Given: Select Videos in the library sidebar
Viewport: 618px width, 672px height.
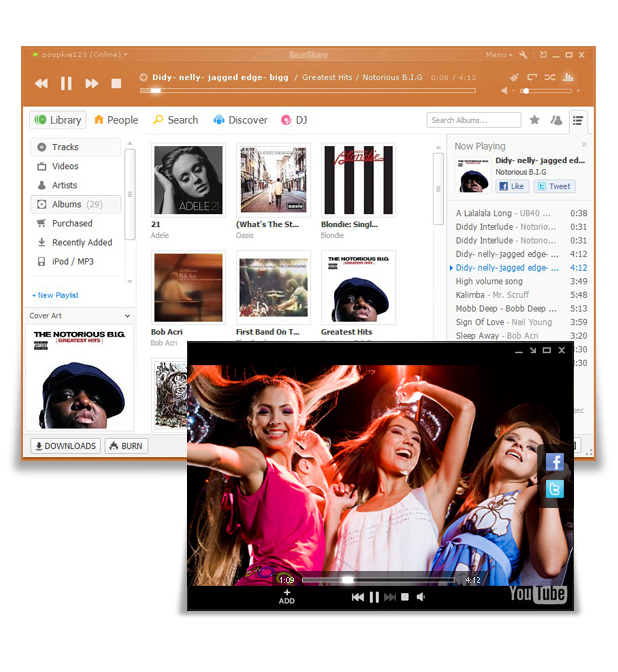Looking at the screenshot, I should point(75,166).
